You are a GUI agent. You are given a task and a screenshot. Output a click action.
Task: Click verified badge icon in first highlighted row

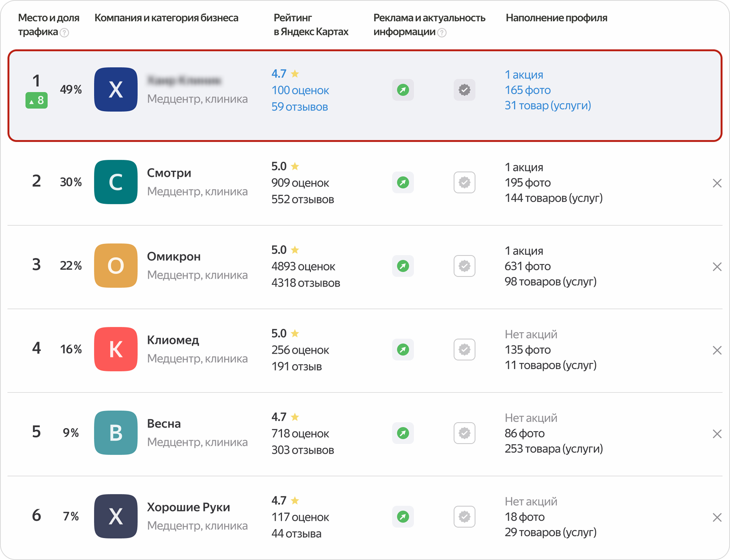(464, 90)
